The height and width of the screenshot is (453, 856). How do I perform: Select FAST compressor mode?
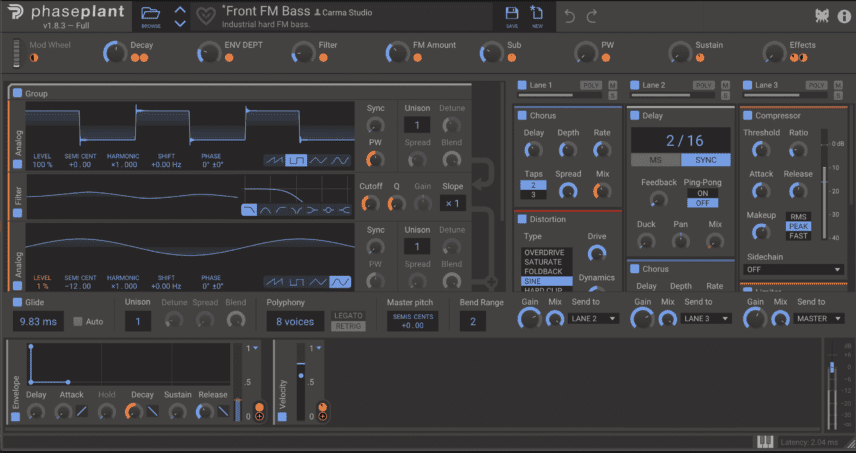(x=798, y=236)
